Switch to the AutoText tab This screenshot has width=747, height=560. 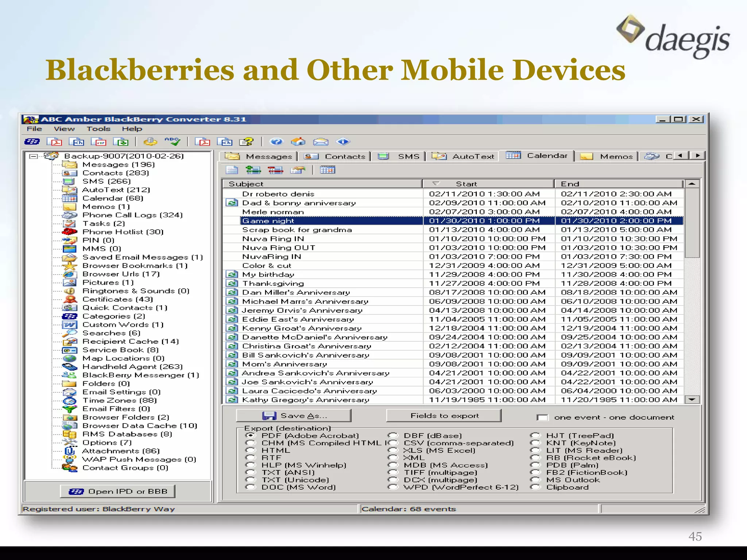pyautogui.click(x=463, y=156)
